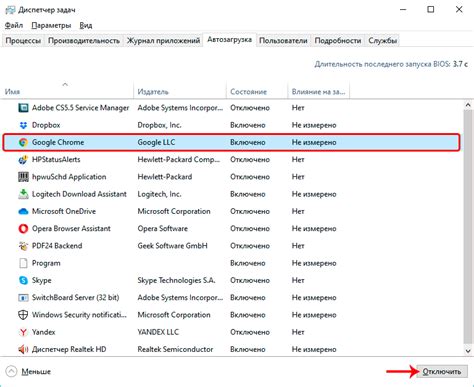The image size is (474, 387).
Task: Select the Автозагрузка tab
Action: [x=229, y=40]
